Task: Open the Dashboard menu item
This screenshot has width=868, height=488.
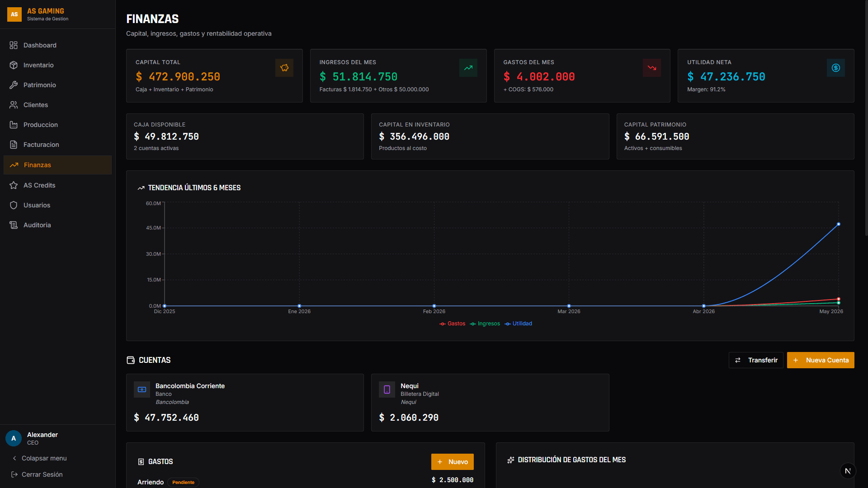Action: [57, 45]
